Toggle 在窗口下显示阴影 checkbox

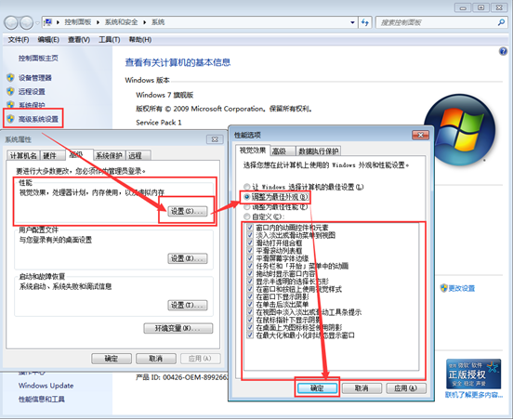pos(250,296)
